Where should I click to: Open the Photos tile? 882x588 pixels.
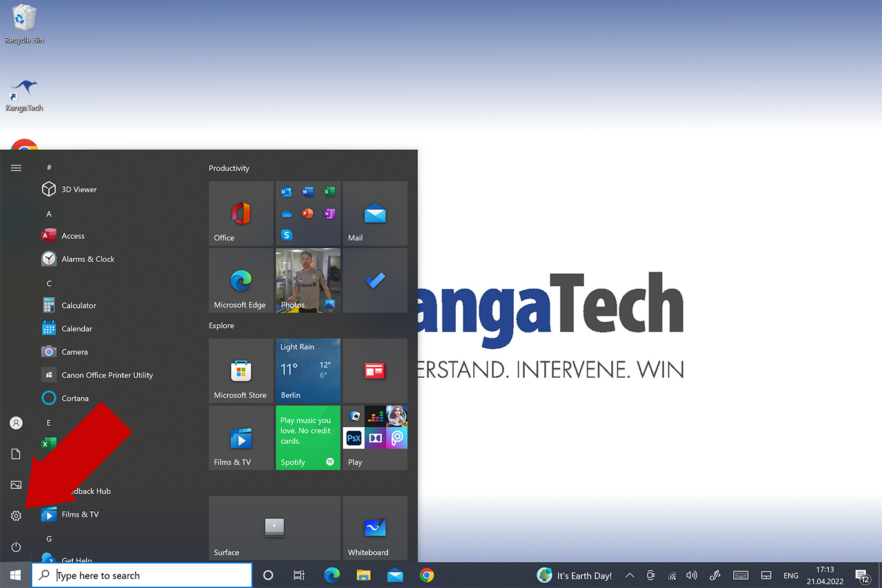click(x=308, y=280)
